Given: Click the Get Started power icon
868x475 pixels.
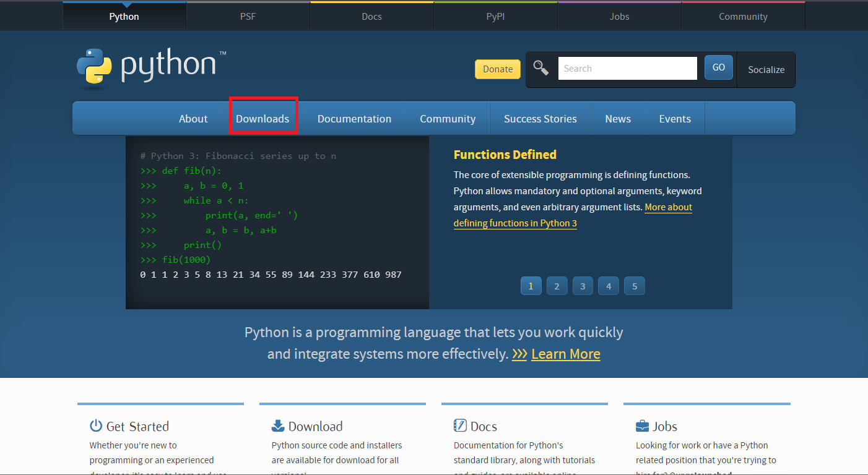Looking at the screenshot, I should pos(96,426).
